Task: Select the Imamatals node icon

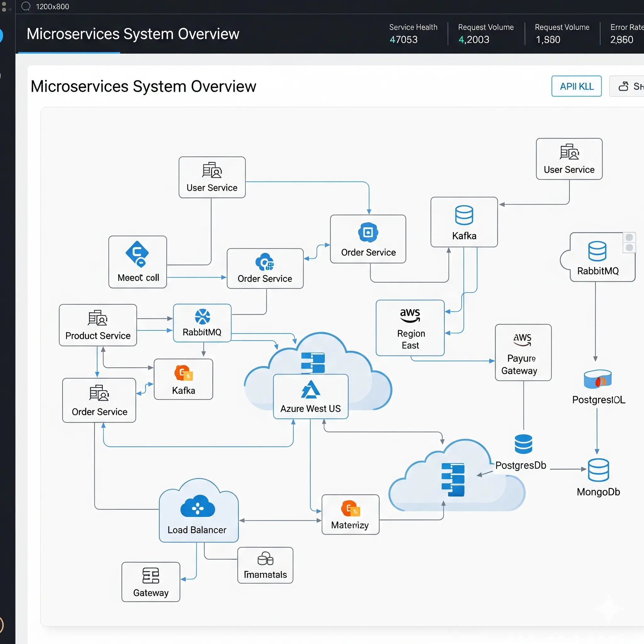Action: coord(265,559)
